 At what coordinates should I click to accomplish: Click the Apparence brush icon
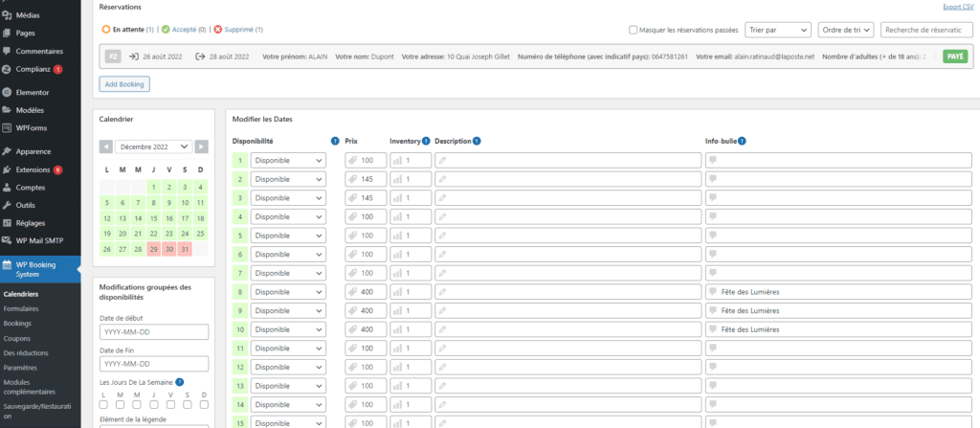click(x=7, y=151)
